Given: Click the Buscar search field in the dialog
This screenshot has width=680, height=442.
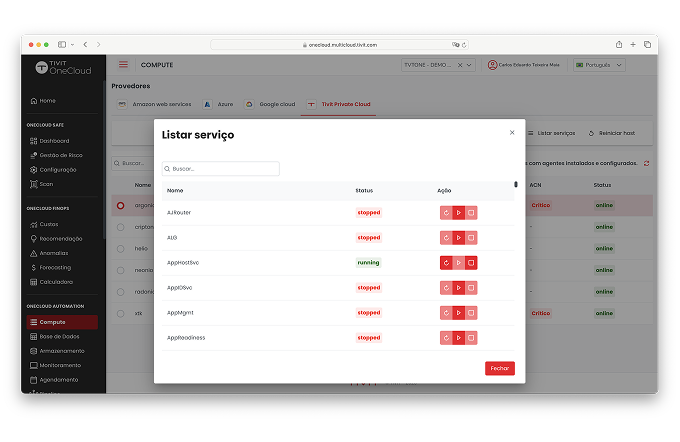Looking at the screenshot, I should 222,169.
